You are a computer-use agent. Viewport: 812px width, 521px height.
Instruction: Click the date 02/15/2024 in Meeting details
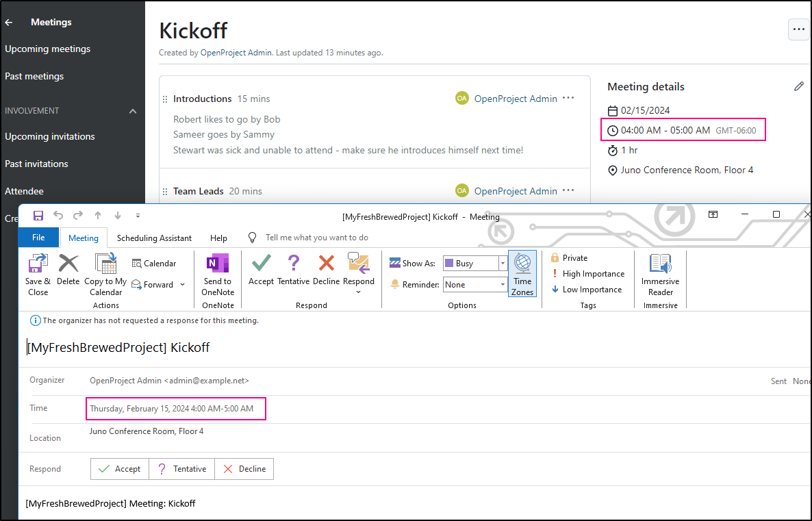click(645, 110)
